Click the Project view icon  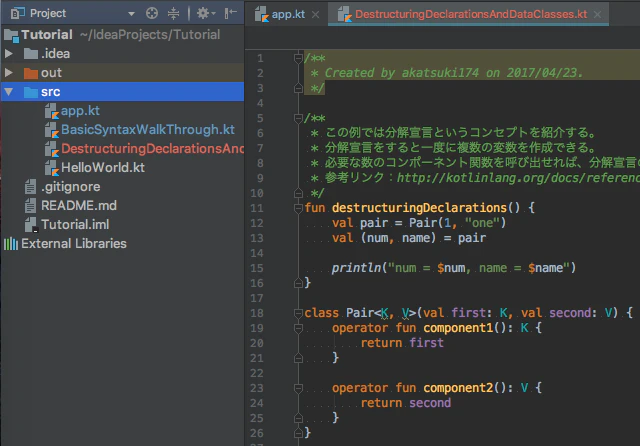pyautogui.click(x=17, y=13)
